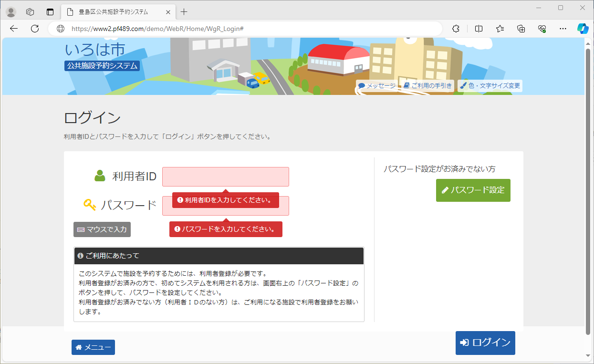Image resolution: width=594 pixels, height=364 pixels.
Task: Click the green user icon beside 利用者ID
Action: pos(100,176)
